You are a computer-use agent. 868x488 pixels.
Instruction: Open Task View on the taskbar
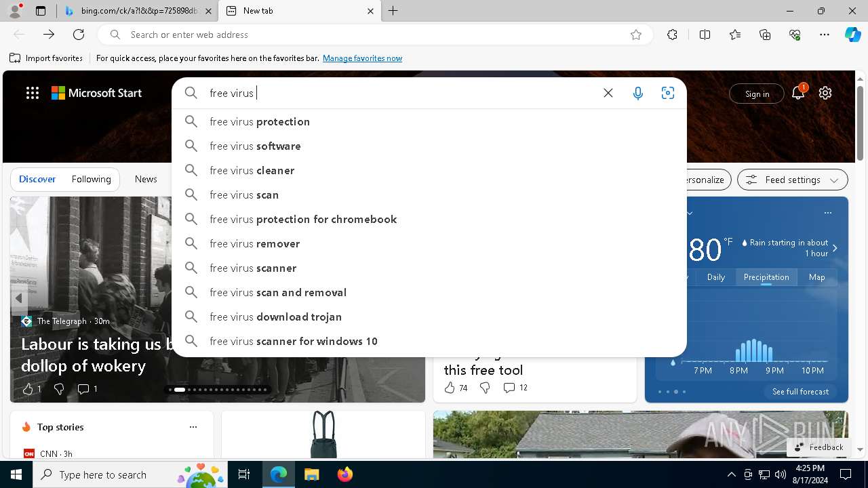click(244, 474)
